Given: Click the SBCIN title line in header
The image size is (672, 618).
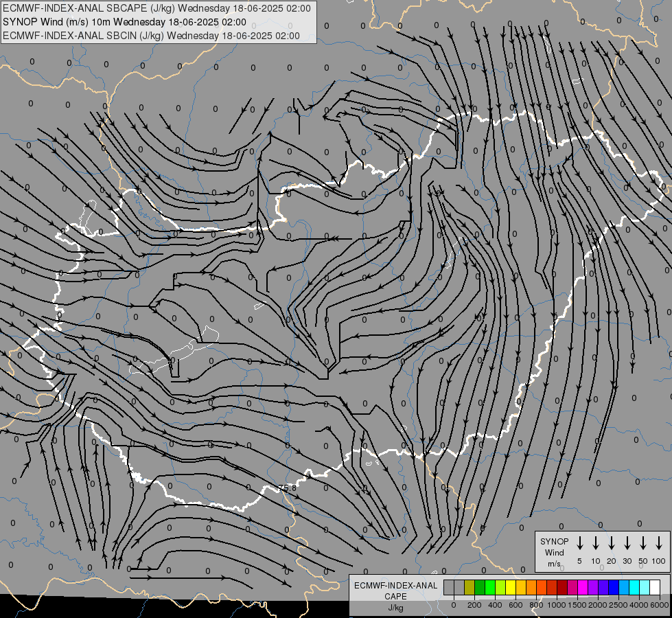Looking at the screenshot, I should (151, 36).
